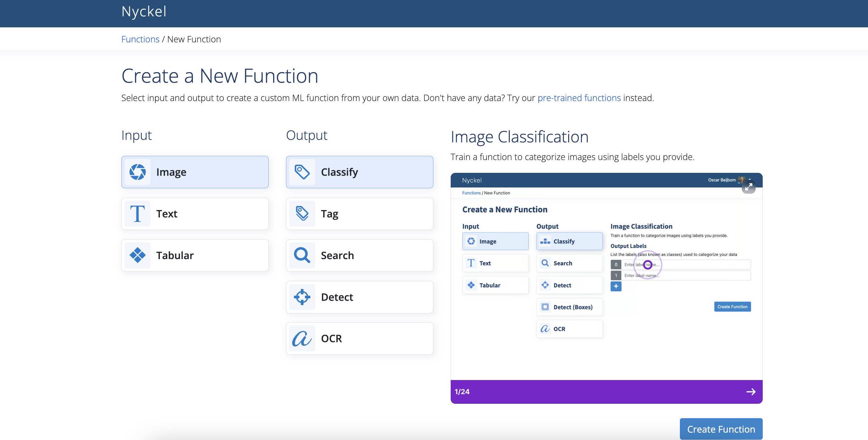Viewport: 868px width, 440px height.
Task: Click the plus add-label icon in the demo
Action: pos(616,286)
